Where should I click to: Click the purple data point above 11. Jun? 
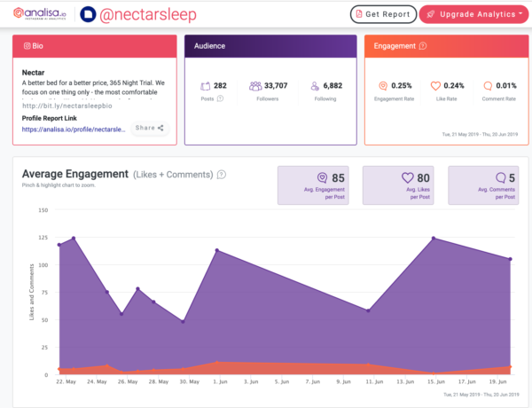[369, 310]
